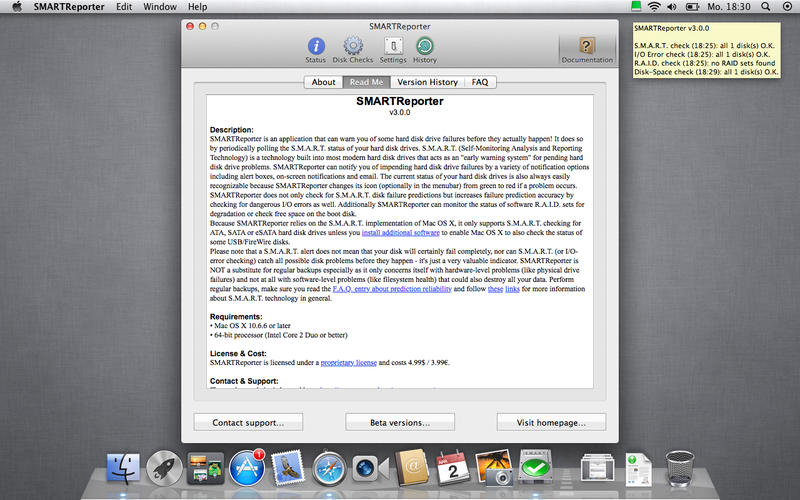The height and width of the screenshot is (500, 800).
Task: Follow the 'links' hyperlink
Action: click(x=512, y=289)
